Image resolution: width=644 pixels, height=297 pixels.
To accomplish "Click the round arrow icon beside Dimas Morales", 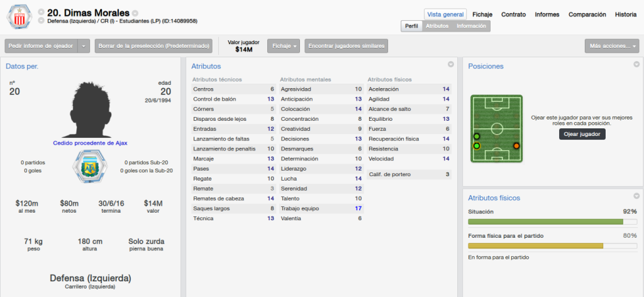I will pos(135,13).
